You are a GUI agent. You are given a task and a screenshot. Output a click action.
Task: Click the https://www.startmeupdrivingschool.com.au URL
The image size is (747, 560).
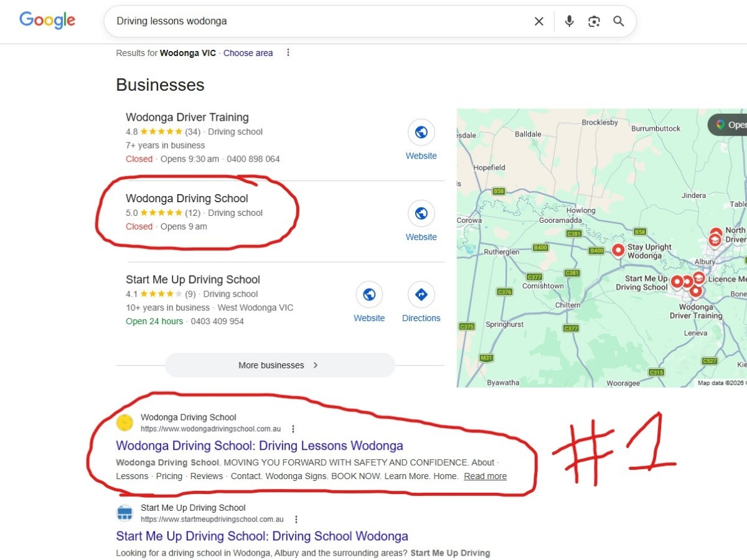(212, 519)
